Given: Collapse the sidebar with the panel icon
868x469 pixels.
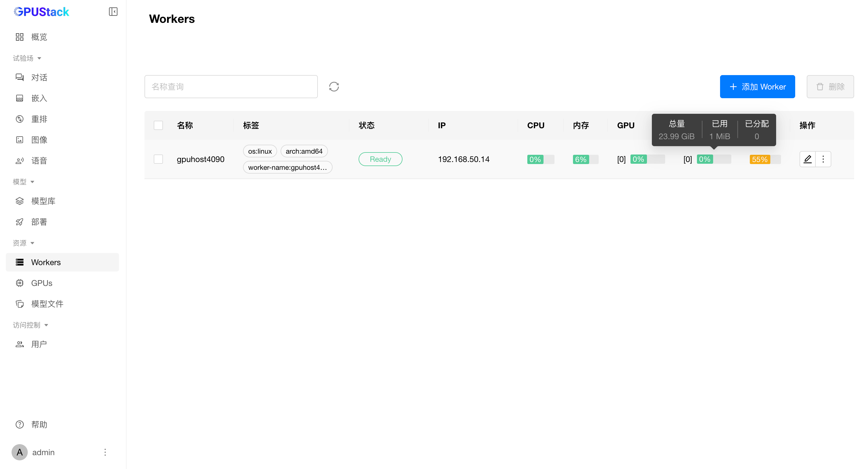Looking at the screenshot, I should pyautogui.click(x=113, y=12).
